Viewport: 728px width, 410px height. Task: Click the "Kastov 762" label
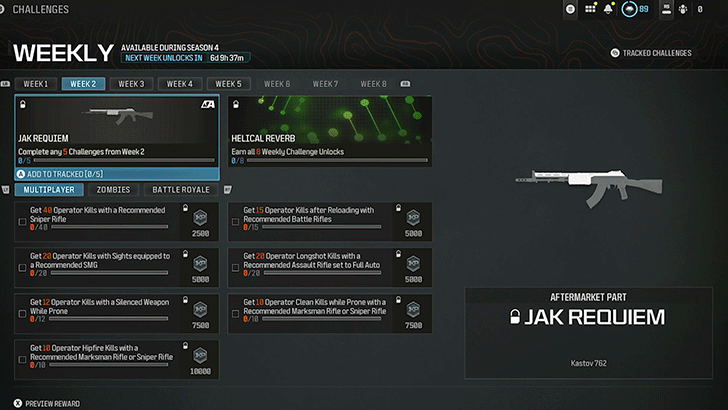pos(588,363)
